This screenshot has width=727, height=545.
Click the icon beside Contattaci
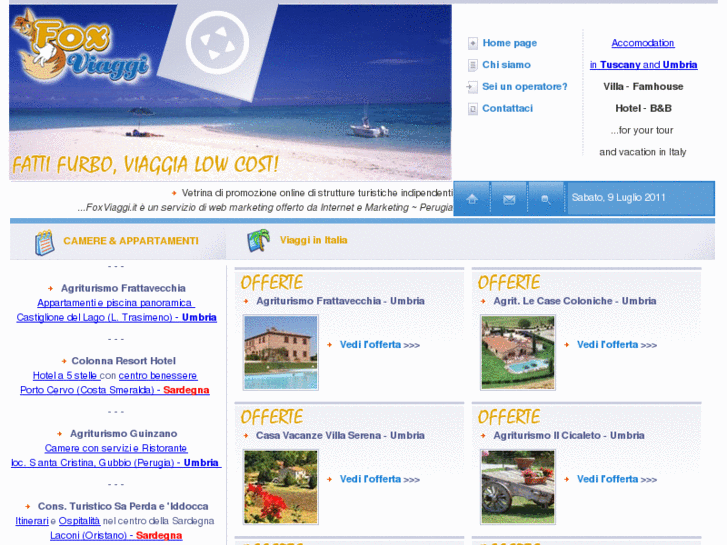click(472, 109)
